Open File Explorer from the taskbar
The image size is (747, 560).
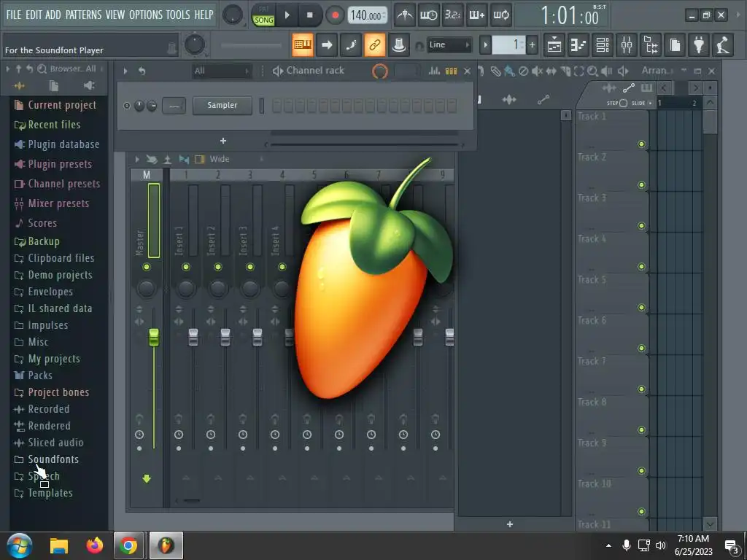point(59,545)
